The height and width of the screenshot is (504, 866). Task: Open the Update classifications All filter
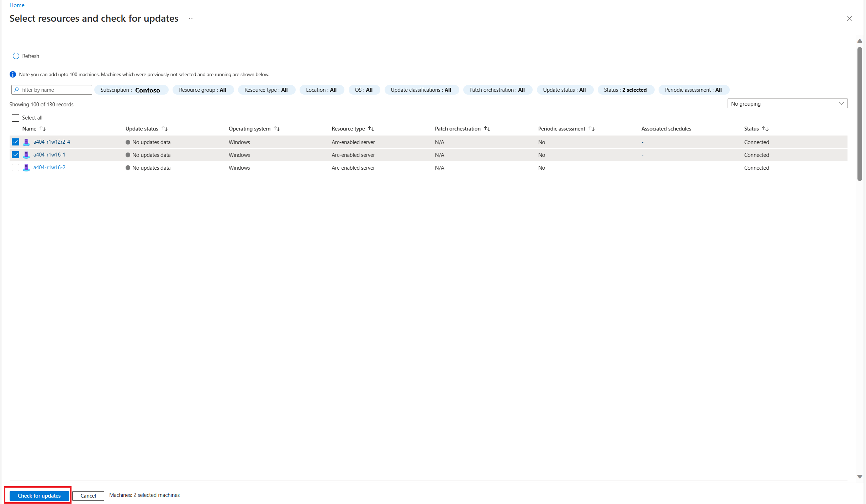click(420, 89)
